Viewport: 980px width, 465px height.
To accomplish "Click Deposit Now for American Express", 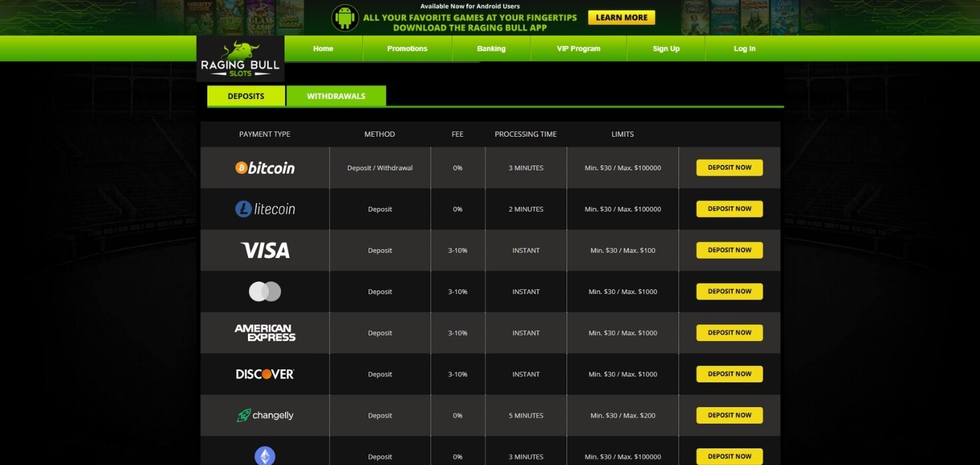I will point(729,333).
